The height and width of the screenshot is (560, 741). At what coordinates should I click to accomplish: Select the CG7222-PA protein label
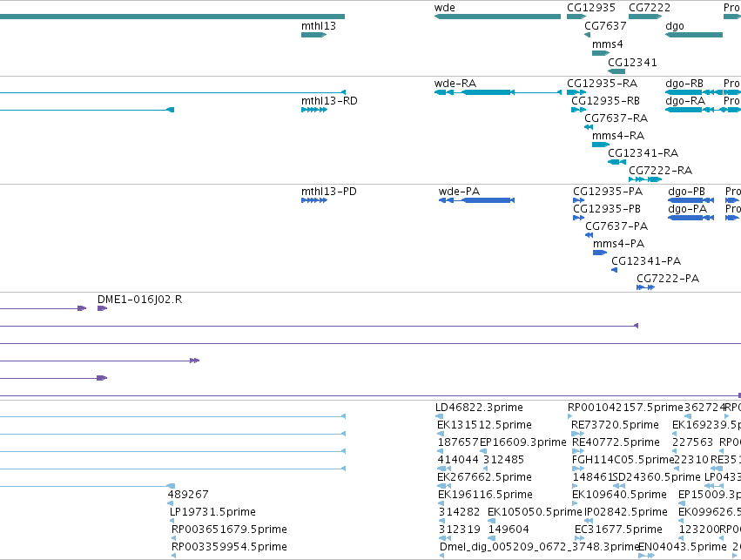pyautogui.click(x=668, y=279)
